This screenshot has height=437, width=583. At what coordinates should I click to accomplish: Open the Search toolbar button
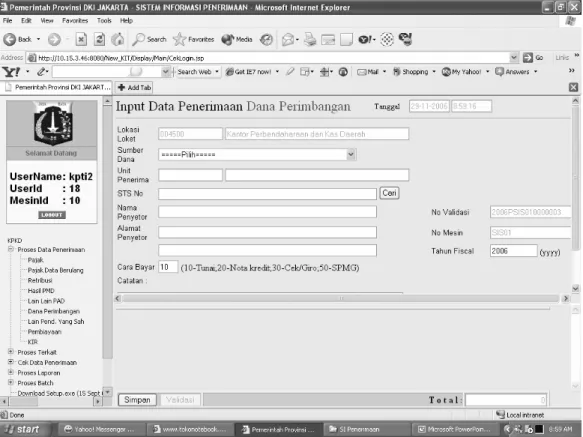pos(149,39)
